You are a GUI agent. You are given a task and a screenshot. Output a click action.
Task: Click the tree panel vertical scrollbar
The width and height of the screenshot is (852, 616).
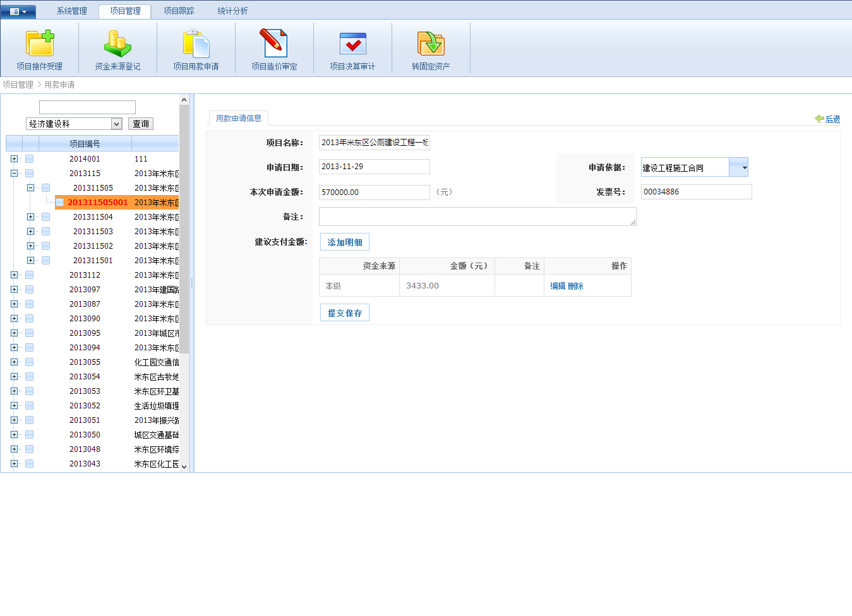pyautogui.click(x=184, y=252)
